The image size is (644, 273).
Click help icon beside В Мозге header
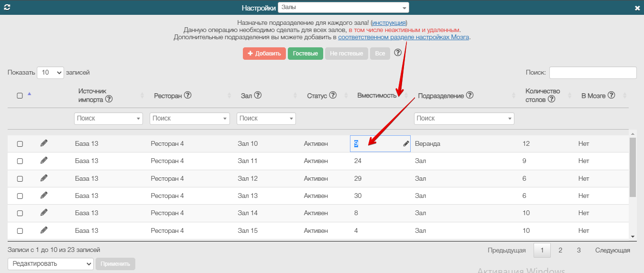point(611,95)
